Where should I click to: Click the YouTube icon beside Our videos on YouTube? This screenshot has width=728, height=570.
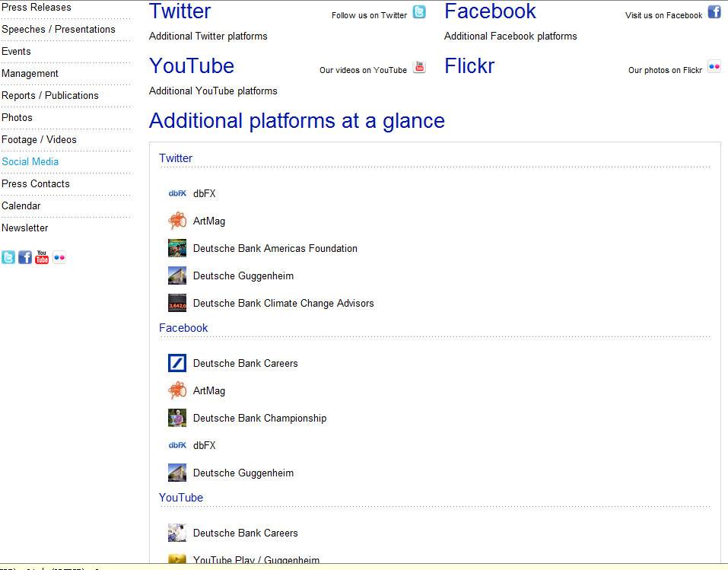(x=419, y=67)
